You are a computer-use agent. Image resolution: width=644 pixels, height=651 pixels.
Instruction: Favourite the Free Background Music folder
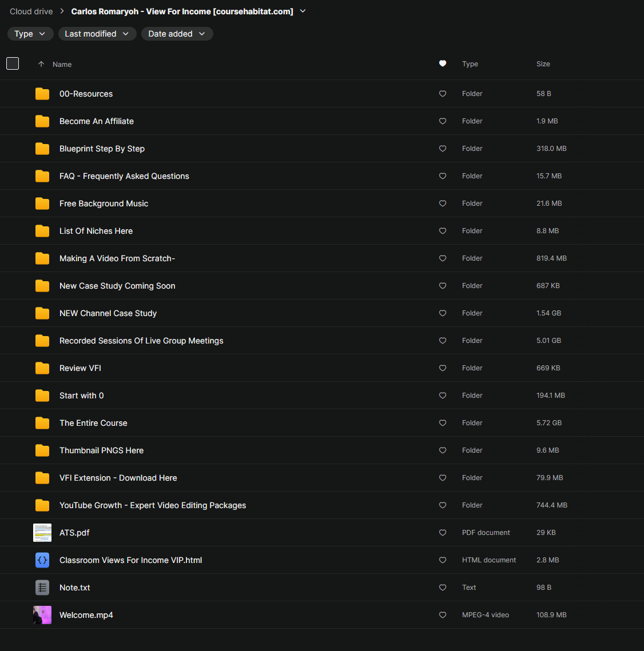tap(443, 203)
